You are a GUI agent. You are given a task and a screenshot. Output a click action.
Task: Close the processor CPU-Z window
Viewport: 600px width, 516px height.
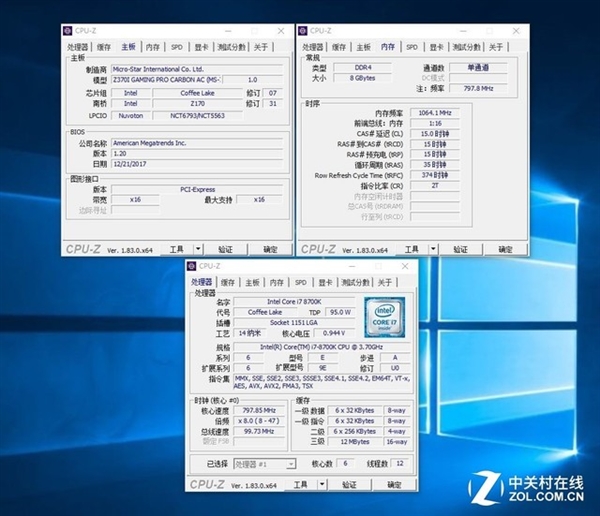[x=405, y=266]
